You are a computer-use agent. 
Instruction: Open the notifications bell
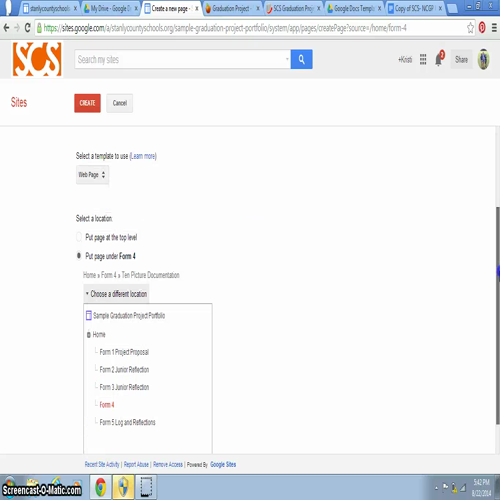tap(439, 59)
